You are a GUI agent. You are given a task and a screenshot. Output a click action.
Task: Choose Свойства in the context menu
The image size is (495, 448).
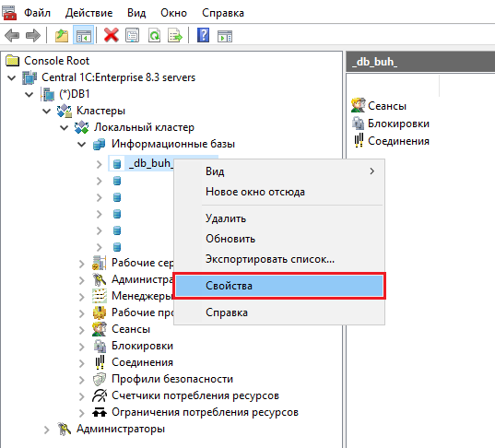279,286
